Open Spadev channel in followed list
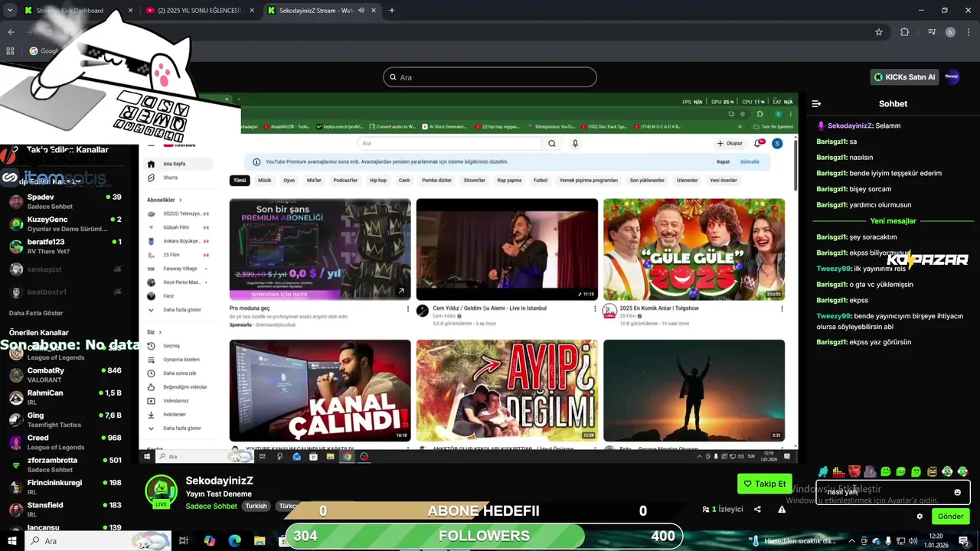 pyautogui.click(x=64, y=202)
